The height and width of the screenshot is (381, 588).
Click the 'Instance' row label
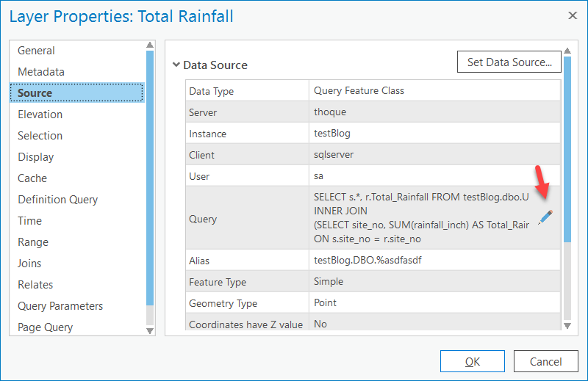(207, 134)
